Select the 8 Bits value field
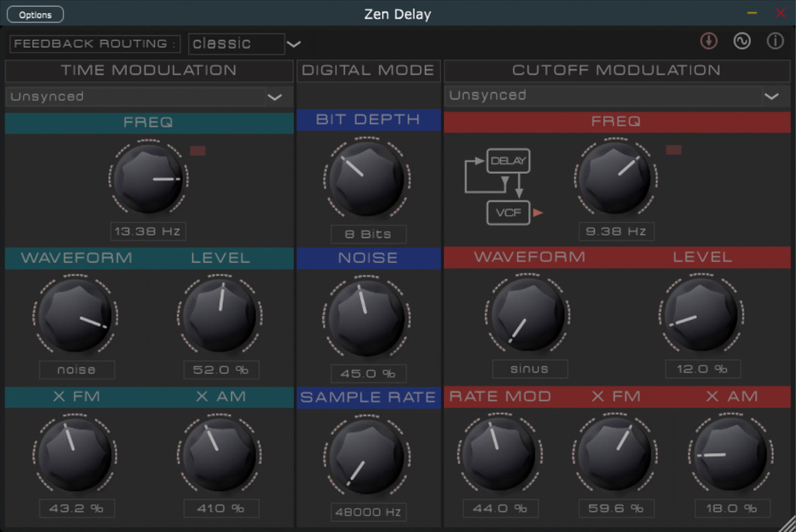796x532 pixels. click(x=369, y=234)
